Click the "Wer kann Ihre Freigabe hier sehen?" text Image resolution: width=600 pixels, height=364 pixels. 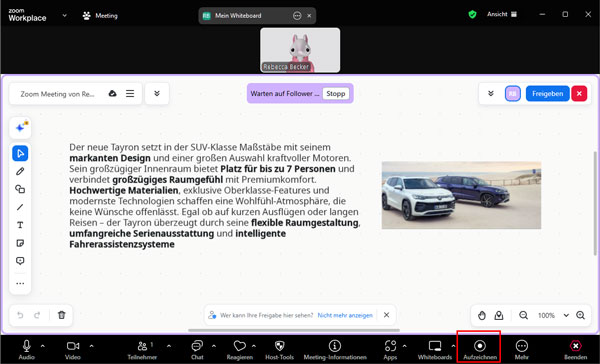click(266, 315)
